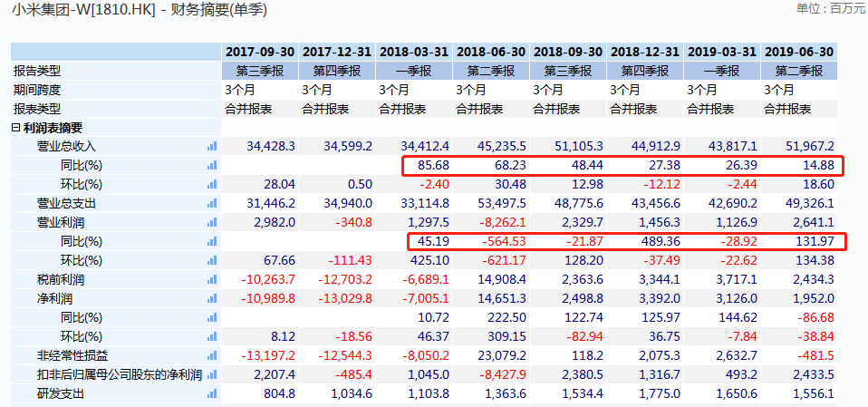Open chart icon for 税前利润 row
Screen dimensions: 868x407
tap(212, 279)
